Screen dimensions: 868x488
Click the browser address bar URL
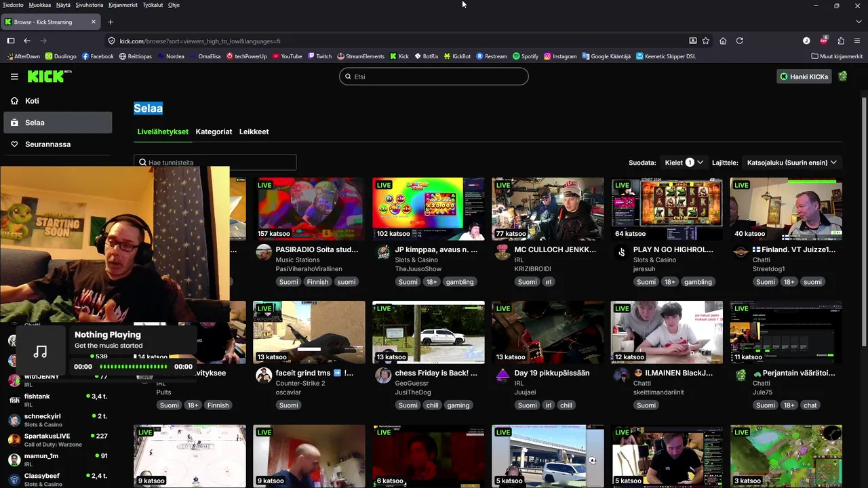click(200, 41)
